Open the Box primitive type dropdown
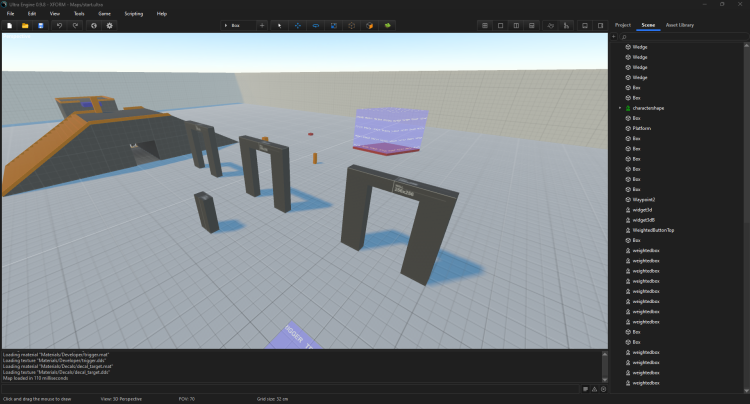The image size is (750, 404). click(238, 25)
